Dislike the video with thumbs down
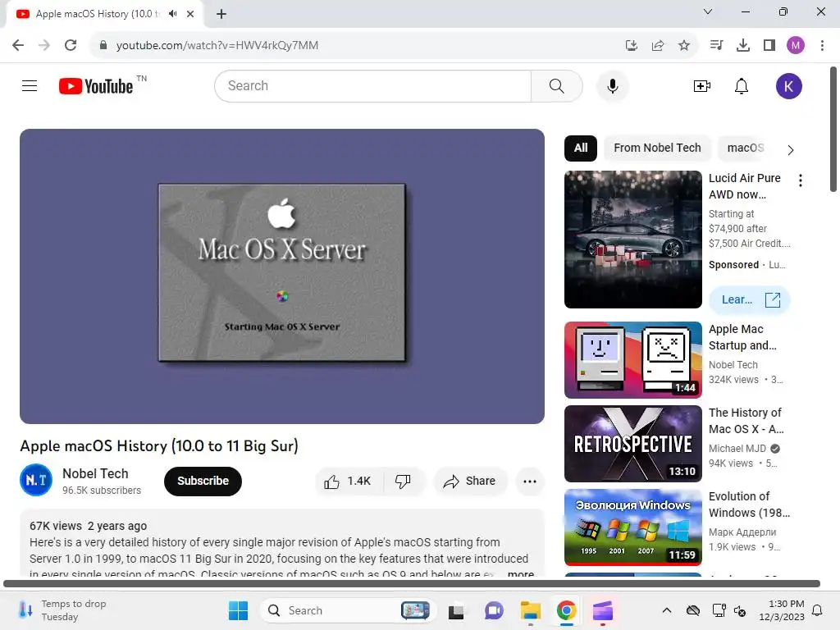Viewport: 840px width, 630px height. tap(404, 481)
